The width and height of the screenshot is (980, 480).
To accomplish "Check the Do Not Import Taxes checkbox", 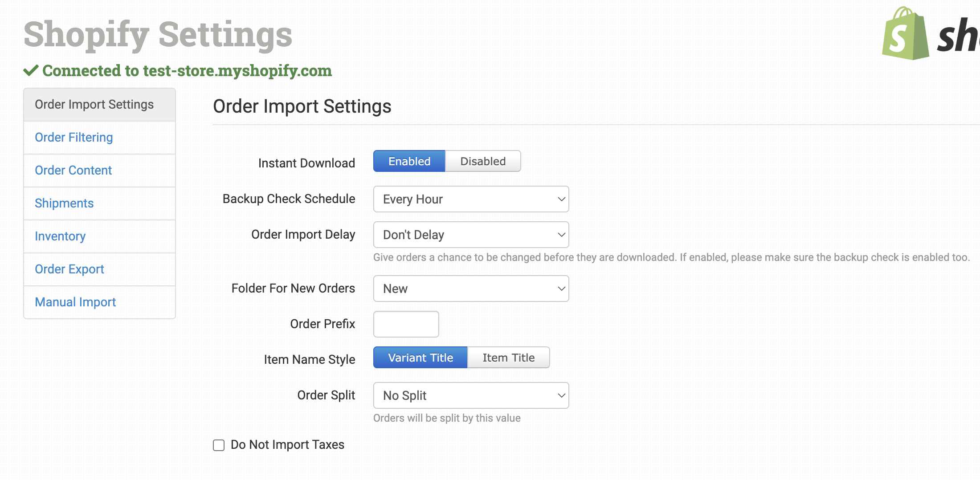I will [x=219, y=445].
